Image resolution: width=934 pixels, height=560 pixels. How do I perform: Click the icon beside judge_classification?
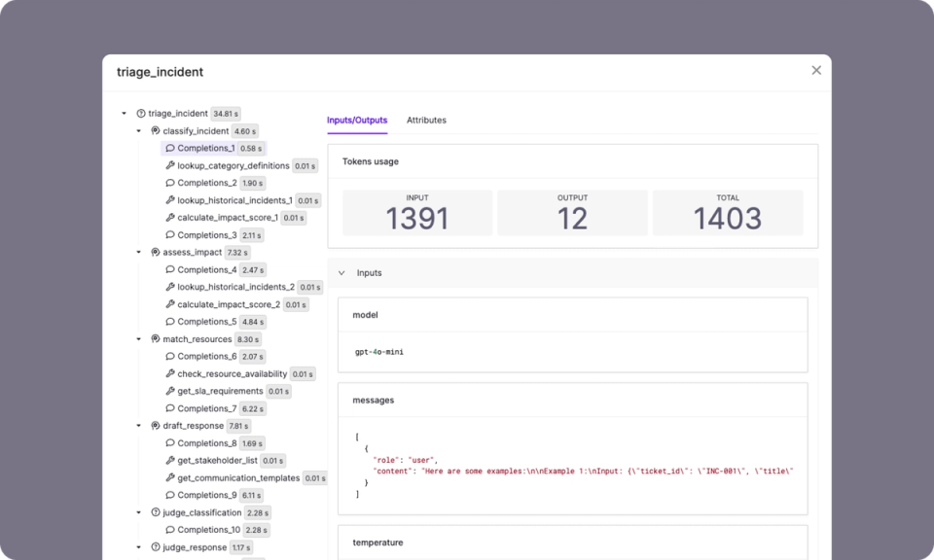tap(154, 512)
